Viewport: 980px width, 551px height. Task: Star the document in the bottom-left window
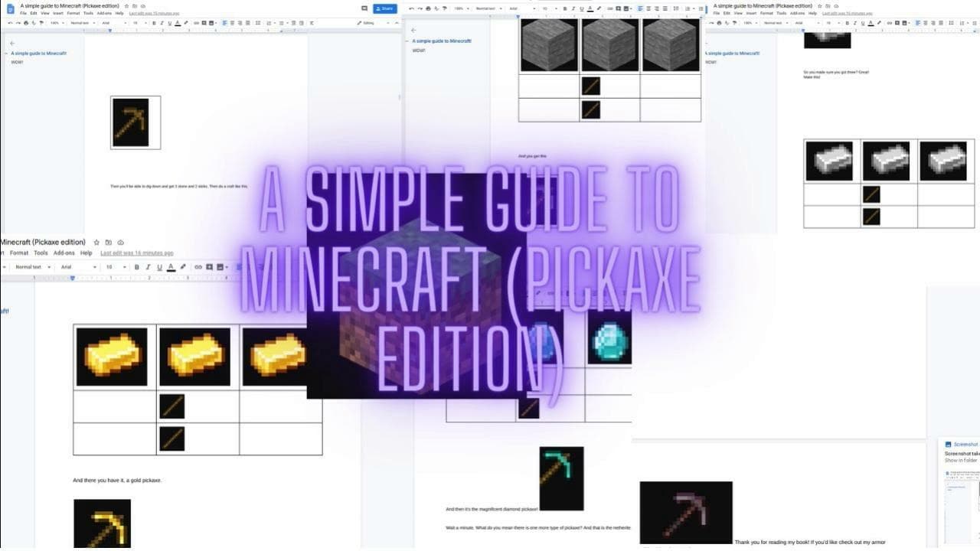pos(96,243)
